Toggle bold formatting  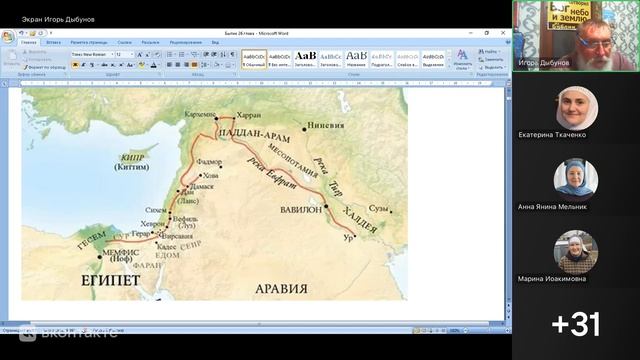[75, 65]
